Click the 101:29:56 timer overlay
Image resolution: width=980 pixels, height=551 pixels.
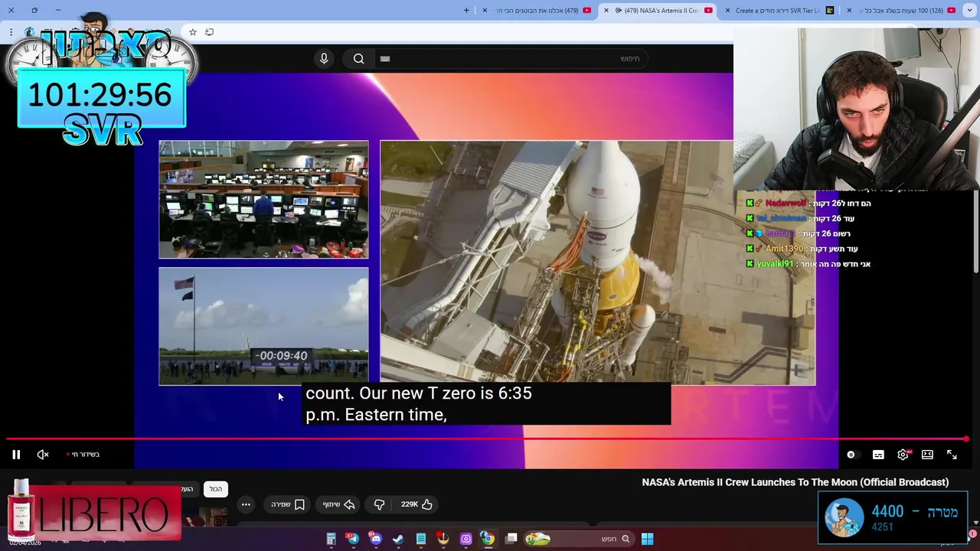pos(100,96)
